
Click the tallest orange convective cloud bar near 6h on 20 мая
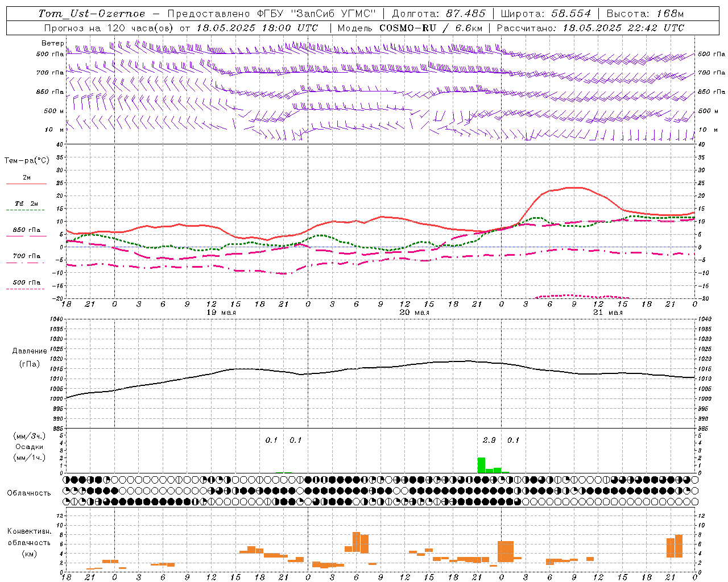coord(357,542)
